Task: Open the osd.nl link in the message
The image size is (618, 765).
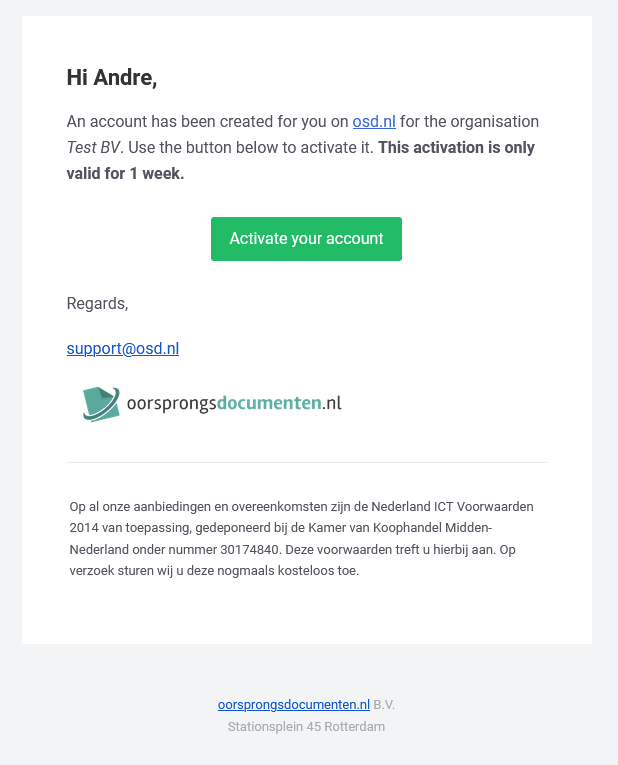Action: pyautogui.click(x=374, y=121)
